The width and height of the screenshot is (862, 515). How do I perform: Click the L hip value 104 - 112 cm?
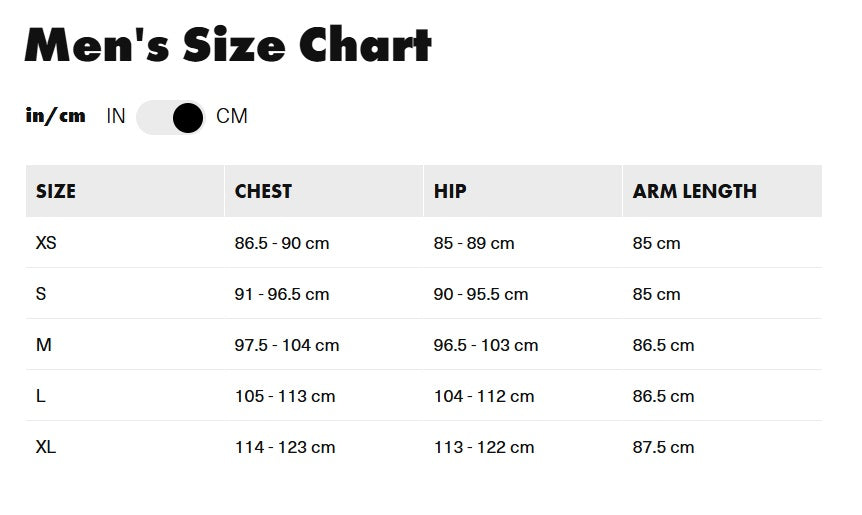[x=484, y=396]
